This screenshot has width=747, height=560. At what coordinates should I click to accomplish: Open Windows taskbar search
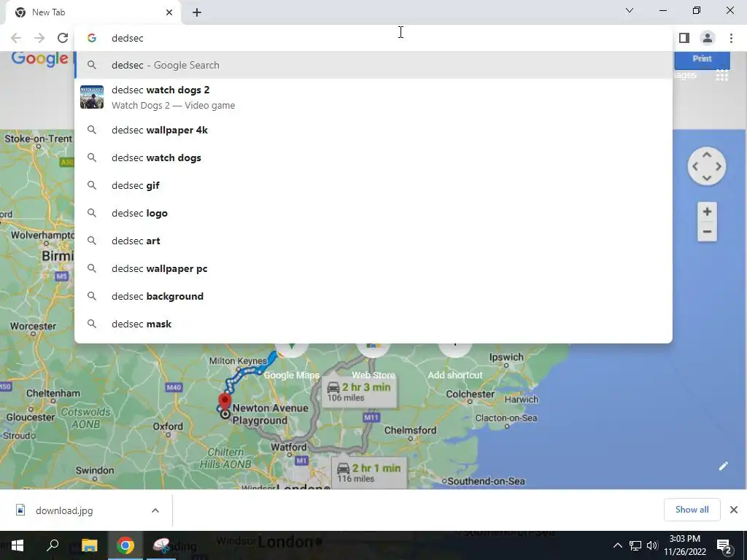tap(53, 545)
